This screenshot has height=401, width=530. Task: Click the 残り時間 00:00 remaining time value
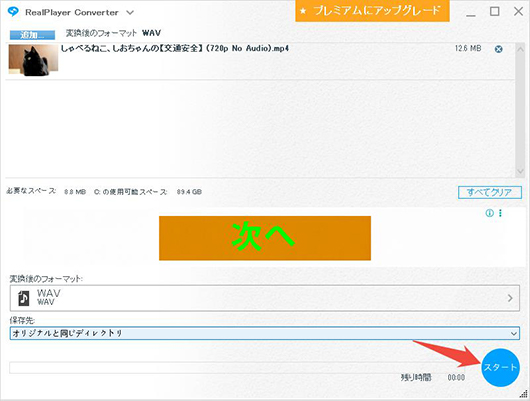tap(456, 377)
